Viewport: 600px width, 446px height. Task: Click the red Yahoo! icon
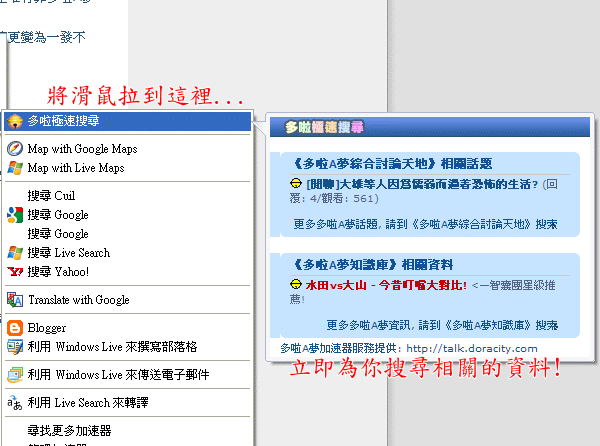coord(15,272)
